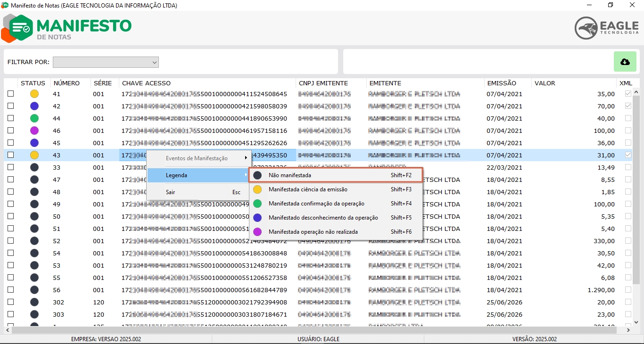Click the blue status dot of nota 45

(34, 143)
